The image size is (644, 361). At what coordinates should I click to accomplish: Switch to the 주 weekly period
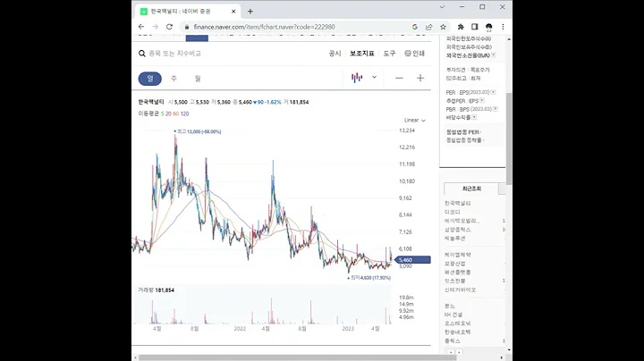coord(174,79)
